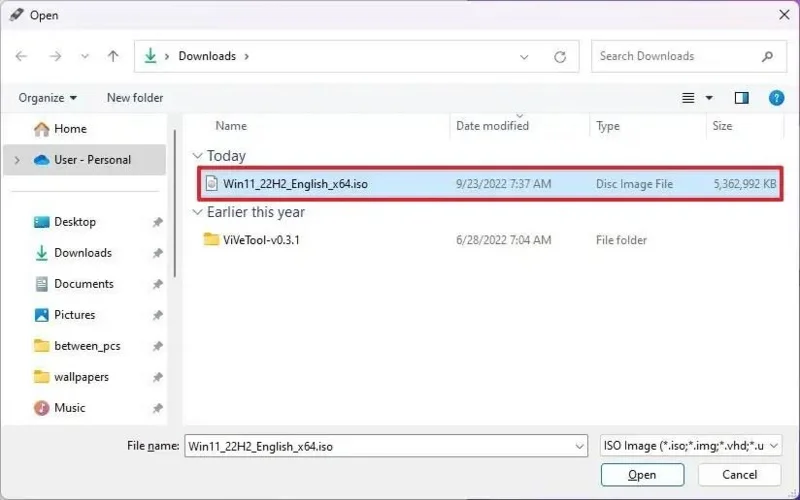Click the Disc Image File type cell
Screen dimensions: 800x500
[x=634, y=184]
